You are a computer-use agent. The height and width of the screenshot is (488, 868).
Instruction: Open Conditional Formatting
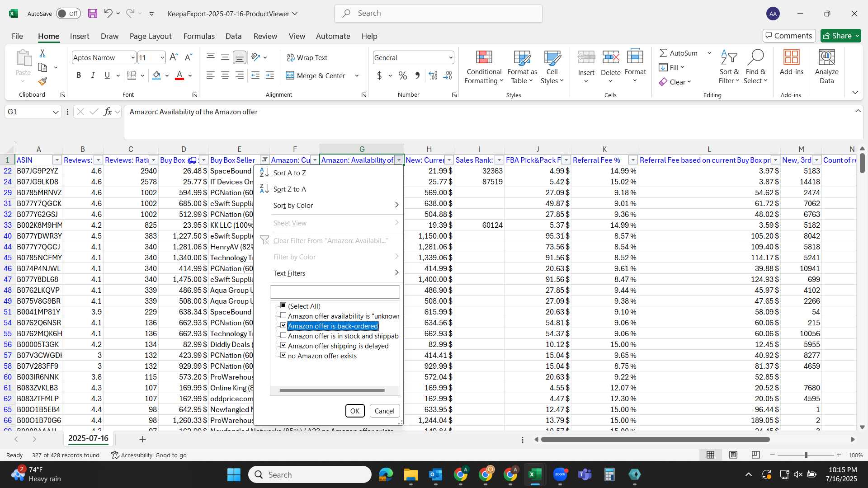(x=484, y=67)
